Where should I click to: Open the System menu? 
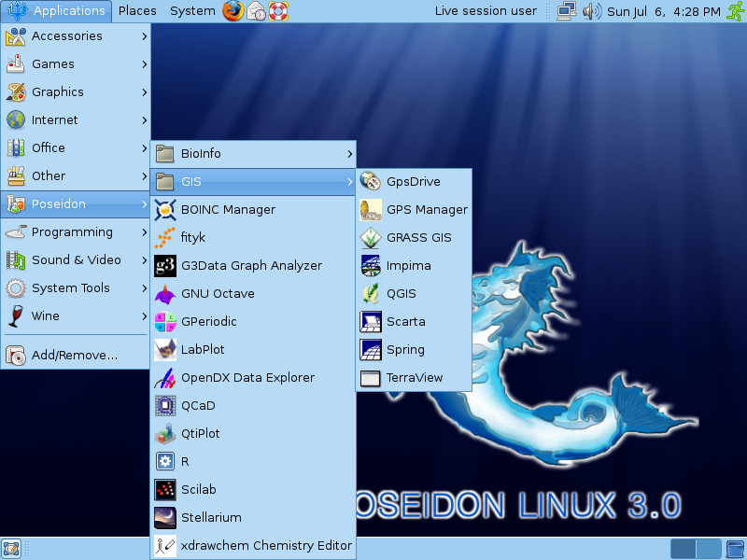[192, 11]
